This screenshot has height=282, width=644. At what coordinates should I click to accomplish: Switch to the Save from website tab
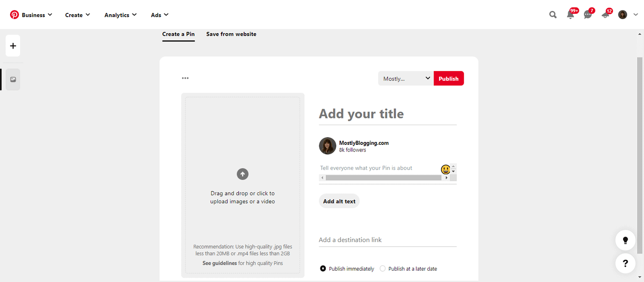231,34
